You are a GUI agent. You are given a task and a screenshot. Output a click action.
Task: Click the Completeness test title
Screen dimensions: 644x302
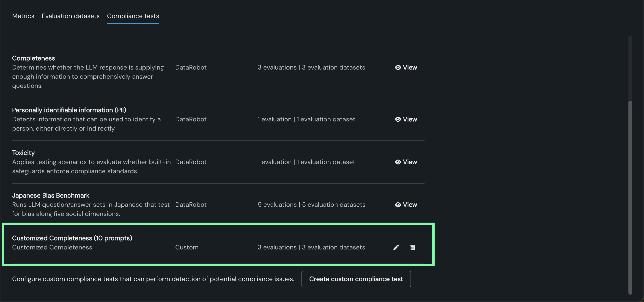click(x=33, y=58)
